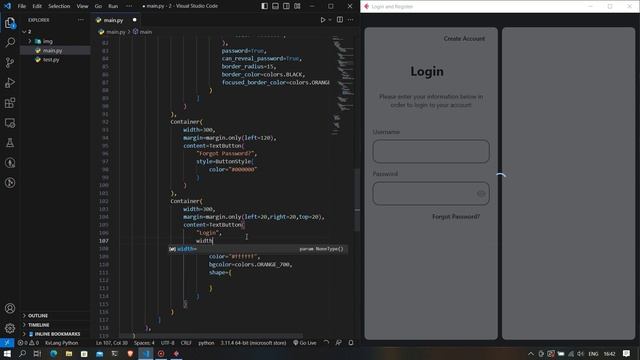This screenshot has width=640, height=360.
Task: Open the Run menu
Action: 113,6
